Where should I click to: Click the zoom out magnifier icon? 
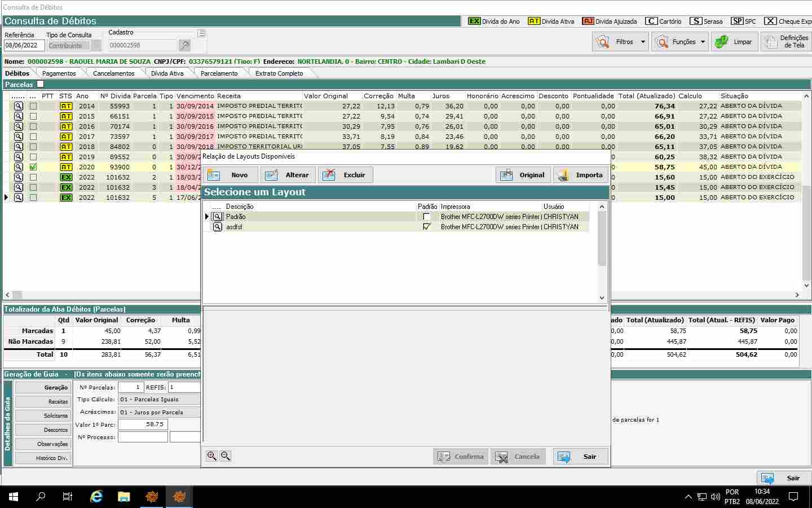point(226,456)
